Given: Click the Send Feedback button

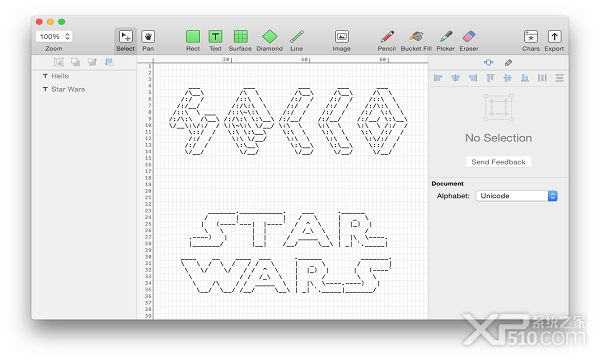Looking at the screenshot, I should pyautogui.click(x=498, y=162).
